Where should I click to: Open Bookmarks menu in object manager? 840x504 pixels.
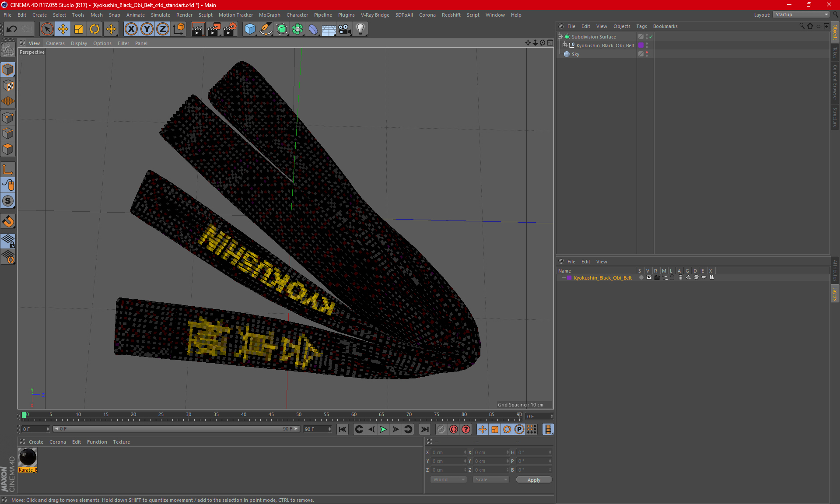click(x=665, y=26)
